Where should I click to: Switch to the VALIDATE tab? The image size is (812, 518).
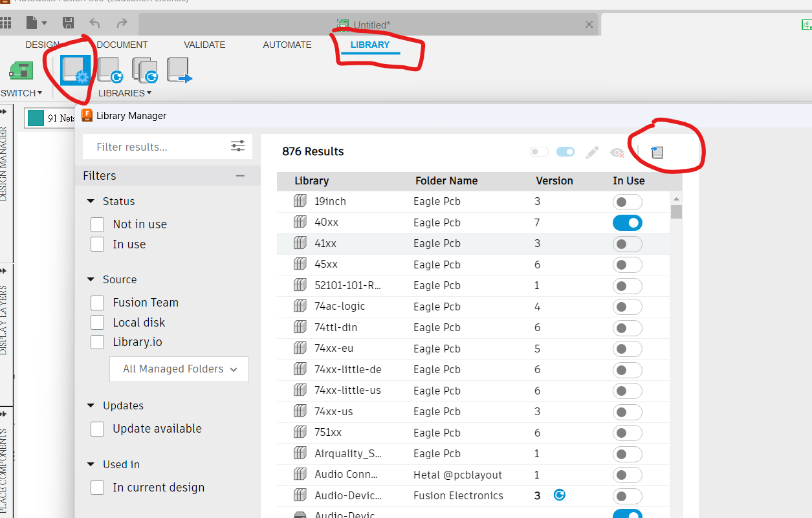point(204,45)
